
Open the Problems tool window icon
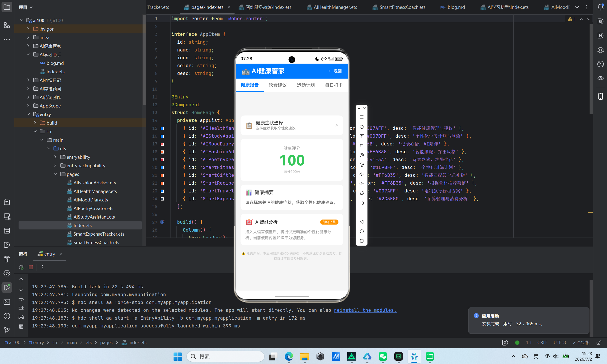[x=7, y=316]
